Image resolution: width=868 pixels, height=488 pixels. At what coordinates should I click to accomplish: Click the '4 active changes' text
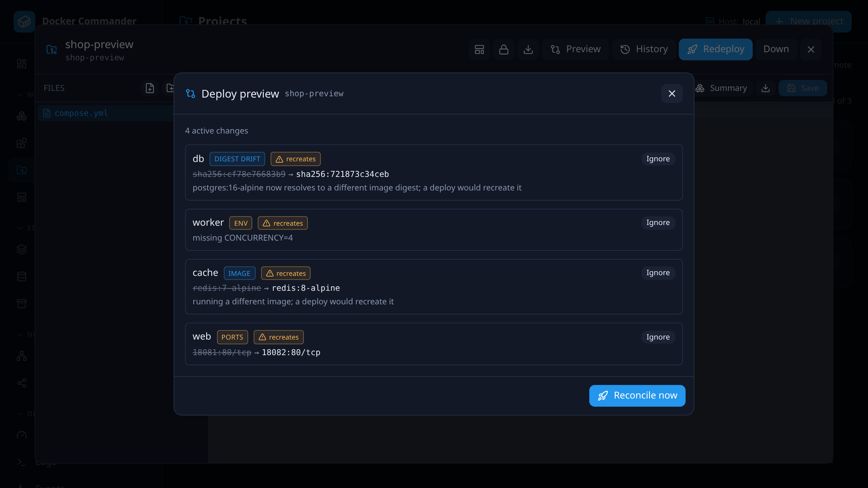tap(216, 131)
